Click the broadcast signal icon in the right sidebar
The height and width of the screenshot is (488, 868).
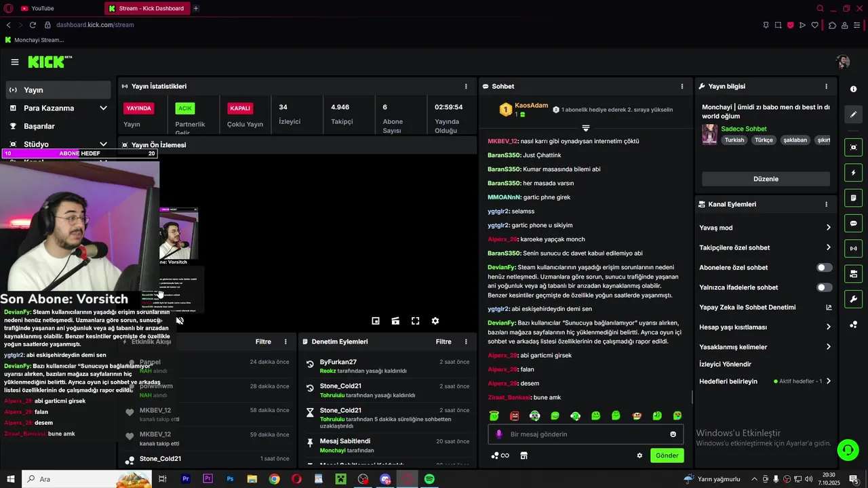tap(853, 249)
